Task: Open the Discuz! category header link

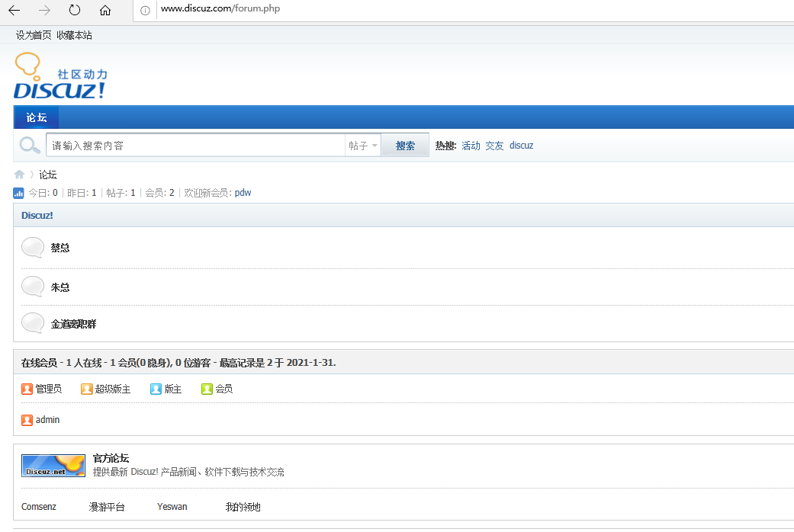Action: [37, 215]
